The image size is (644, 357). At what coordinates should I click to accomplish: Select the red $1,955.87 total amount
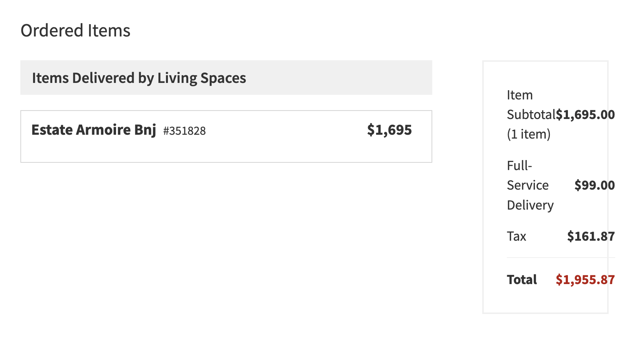(585, 279)
